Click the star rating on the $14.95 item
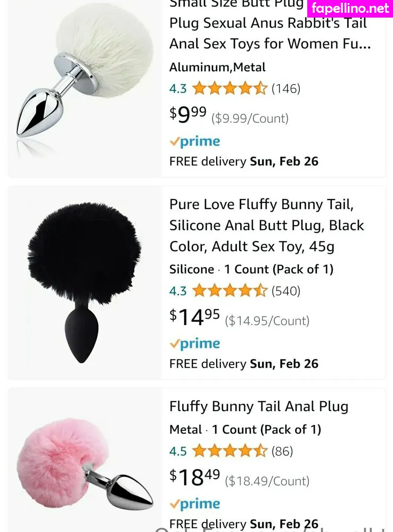The width and height of the screenshot is (393, 532). (229, 290)
